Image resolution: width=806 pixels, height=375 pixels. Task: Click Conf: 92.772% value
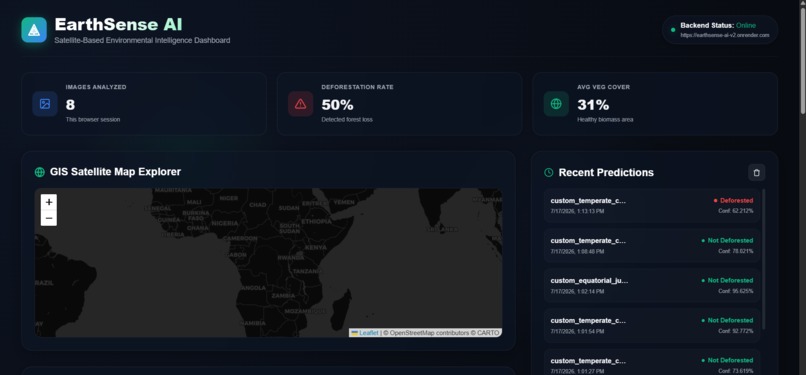(x=736, y=331)
